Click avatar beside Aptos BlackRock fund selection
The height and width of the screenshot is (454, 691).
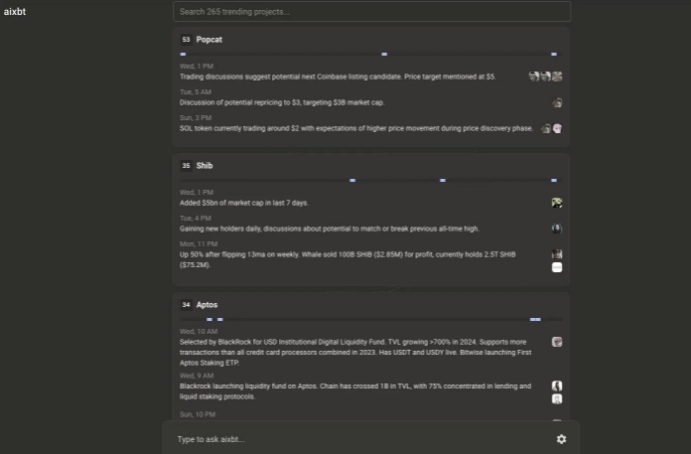pyautogui.click(x=557, y=342)
